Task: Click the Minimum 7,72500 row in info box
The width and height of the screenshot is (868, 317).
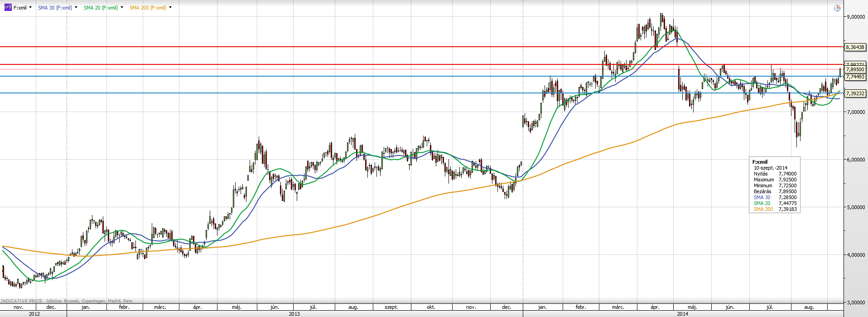Action: [x=775, y=185]
